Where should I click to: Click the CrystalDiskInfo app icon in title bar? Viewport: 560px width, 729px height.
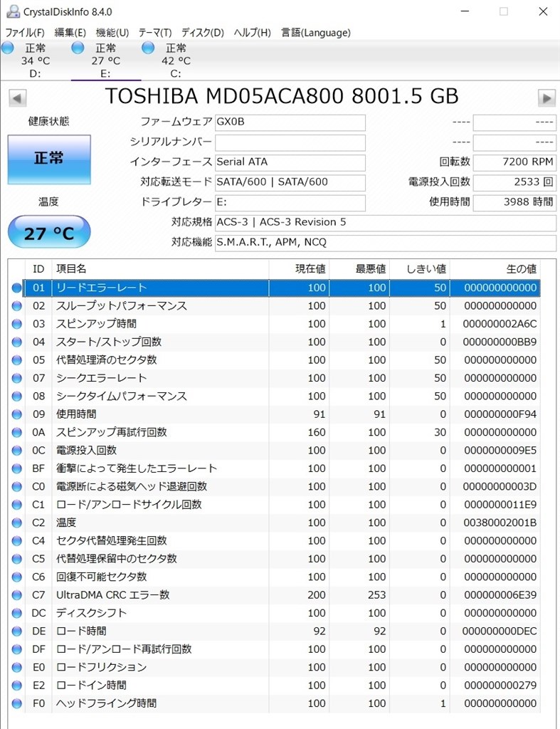pos(13,11)
